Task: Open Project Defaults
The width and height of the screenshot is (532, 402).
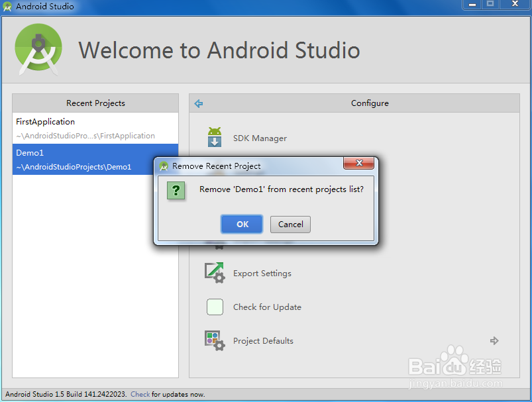Action: 263,340
